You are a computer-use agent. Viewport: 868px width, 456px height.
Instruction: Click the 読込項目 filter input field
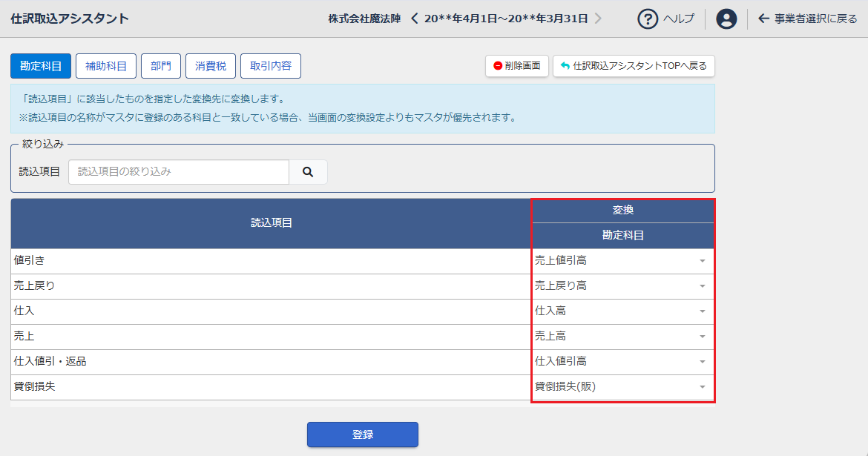(x=179, y=172)
